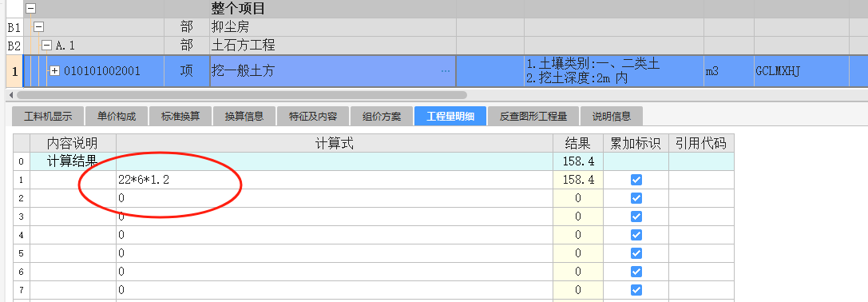This screenshot has height=302, width=868.
Task: Toggle 累加标识 checkbox in row 3
Action: (x=636, y=217)
